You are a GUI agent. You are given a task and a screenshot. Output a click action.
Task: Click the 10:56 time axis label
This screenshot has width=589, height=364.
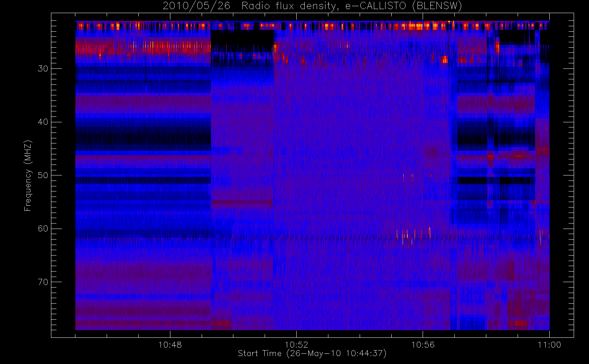tap(423, 345)
